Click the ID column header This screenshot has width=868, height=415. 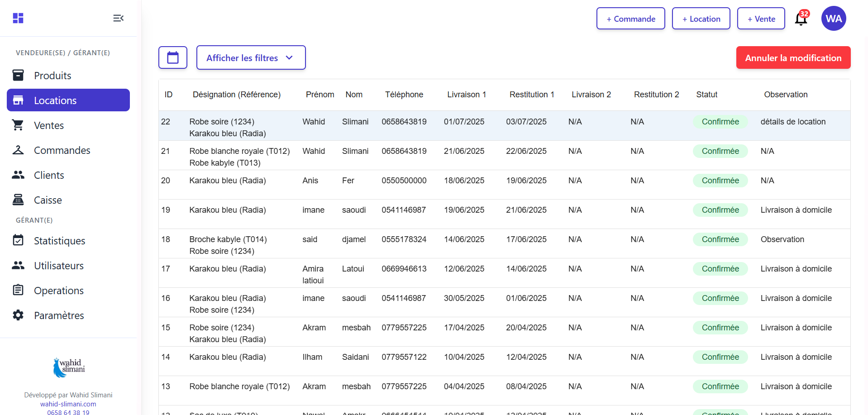tap(168, 95)
